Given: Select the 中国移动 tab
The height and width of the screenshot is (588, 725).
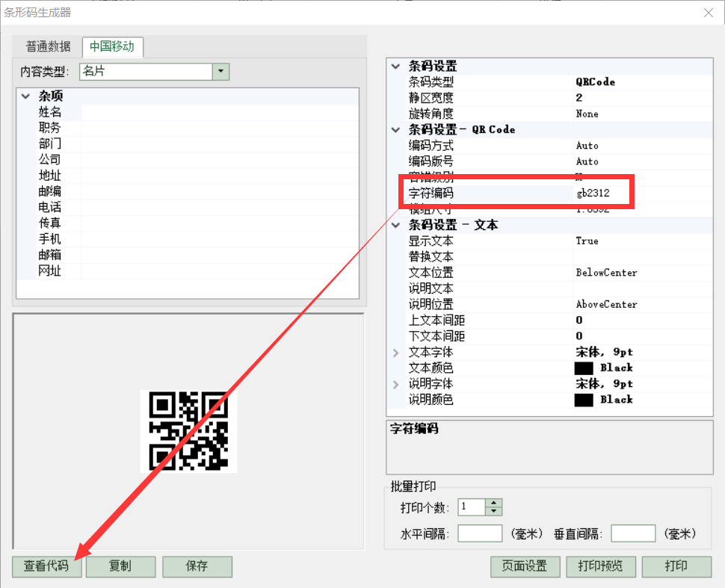Looking at the screenshot, I should (x=112, y=46).
